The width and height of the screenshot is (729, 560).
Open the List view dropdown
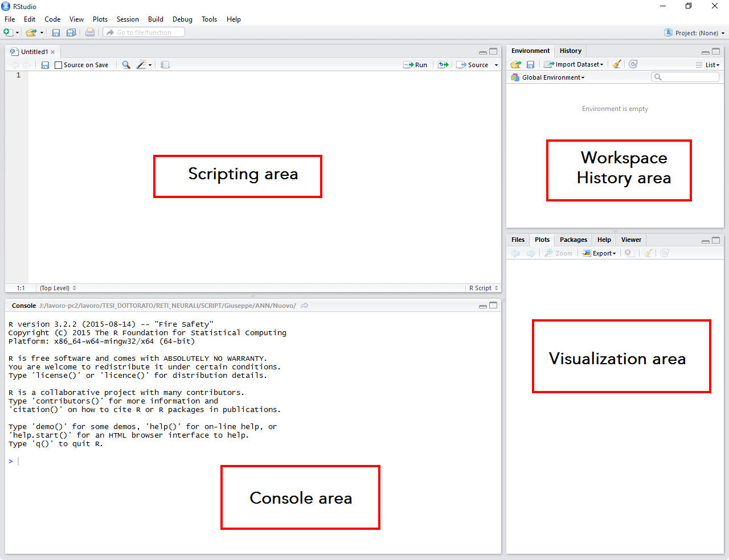pyautogui.click(x=707, y=65)
